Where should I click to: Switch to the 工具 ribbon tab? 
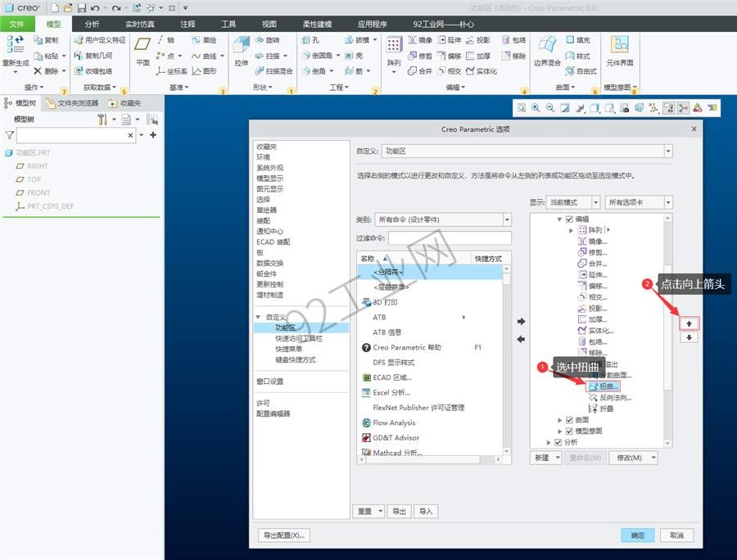[x=228, y=24]
